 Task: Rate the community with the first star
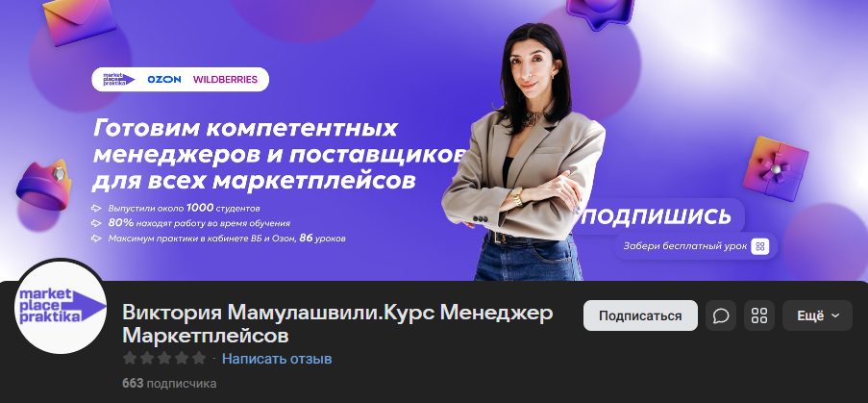[130, 358]
